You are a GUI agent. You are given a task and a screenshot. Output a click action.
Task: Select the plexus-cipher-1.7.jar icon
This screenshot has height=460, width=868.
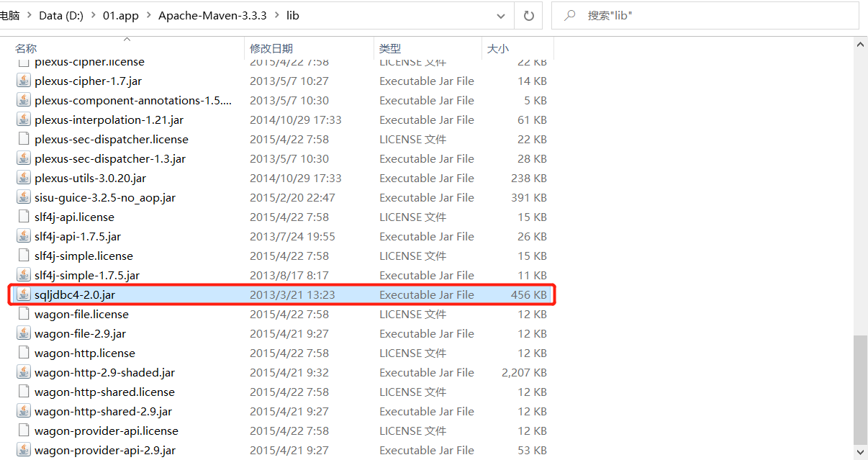coord(24,81)
